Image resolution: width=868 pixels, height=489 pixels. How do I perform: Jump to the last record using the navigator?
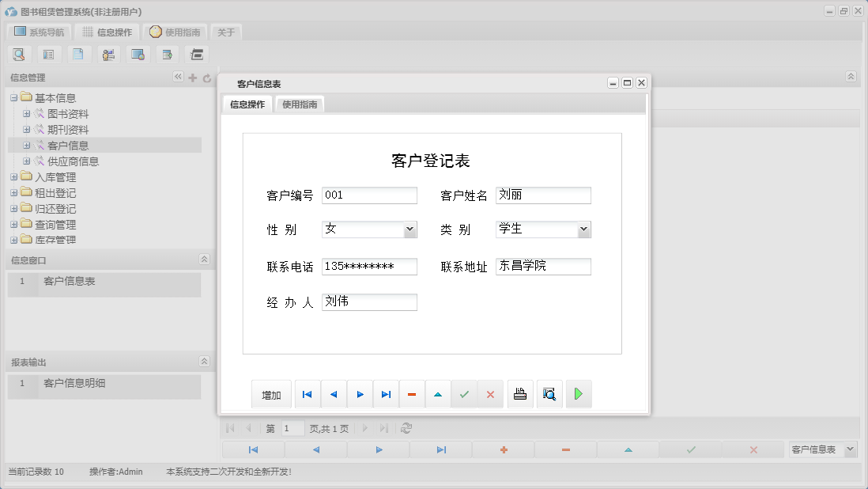click(386, 393)
